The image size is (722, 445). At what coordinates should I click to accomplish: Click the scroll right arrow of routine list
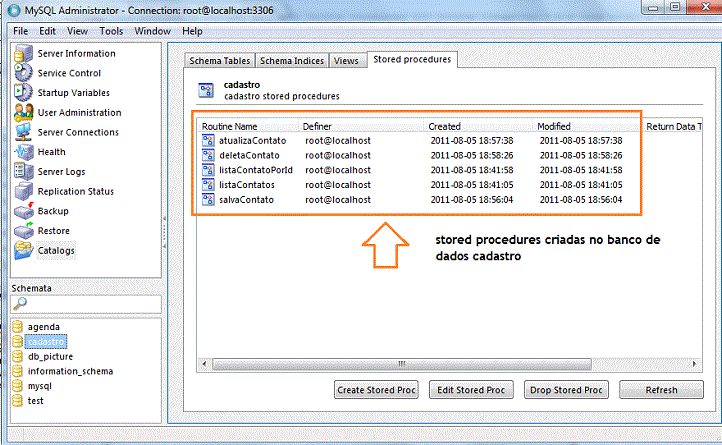(x=694, y=364)
